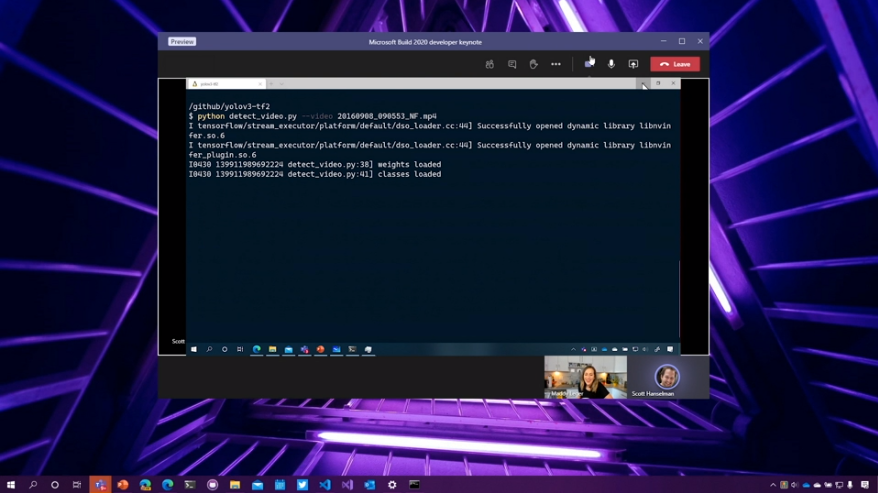Screen dimensions: 878x493
Task: Switch to Microsoft Teams taskbar icon
Action: tap(100, 485)
